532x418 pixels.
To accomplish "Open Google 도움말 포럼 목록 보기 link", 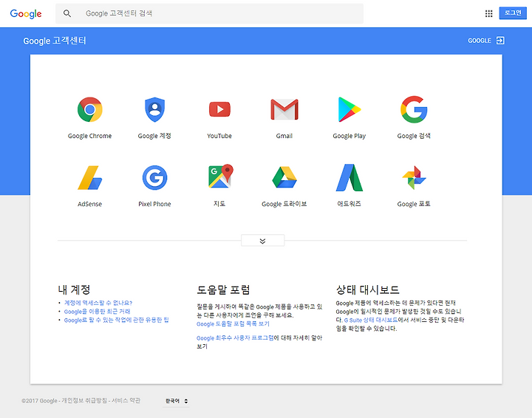I will click(233, 324).
